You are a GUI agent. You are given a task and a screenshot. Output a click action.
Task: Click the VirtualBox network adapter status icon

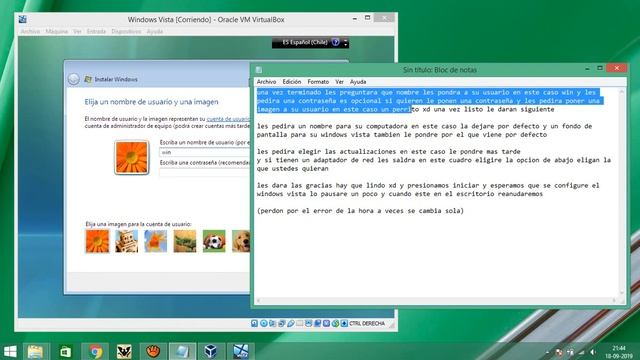click(282, 323)
